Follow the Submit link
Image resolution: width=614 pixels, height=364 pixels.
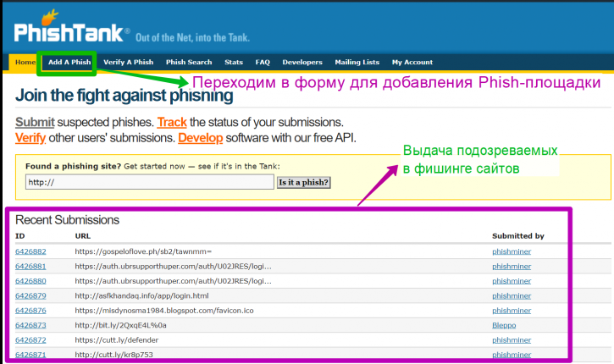(35, 122)
